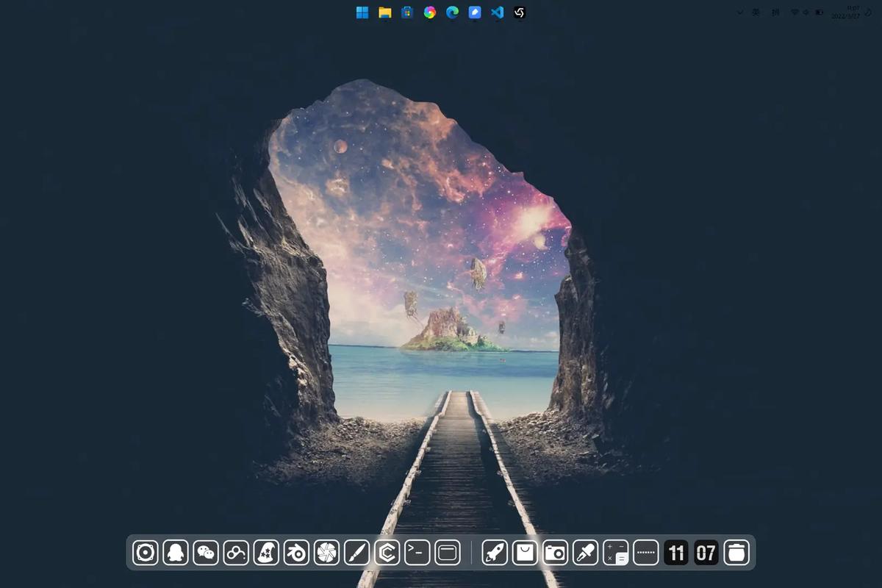Open the shopping bag store icon
Image resolution: width=882 pixels, height=588 pixels.
(x=525, y=553)
